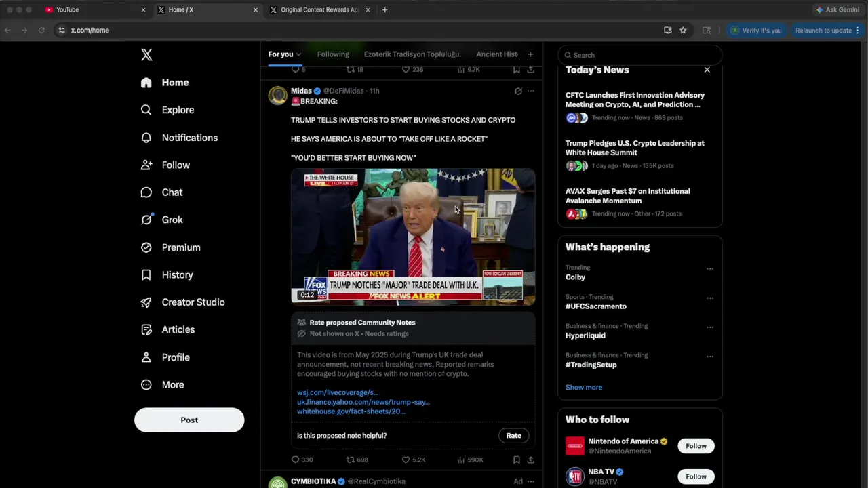Switch to Ezoterik Tradisyon Topluluğu tab
This screenshot has width=868, height=488.
click(x=412, y=54)
